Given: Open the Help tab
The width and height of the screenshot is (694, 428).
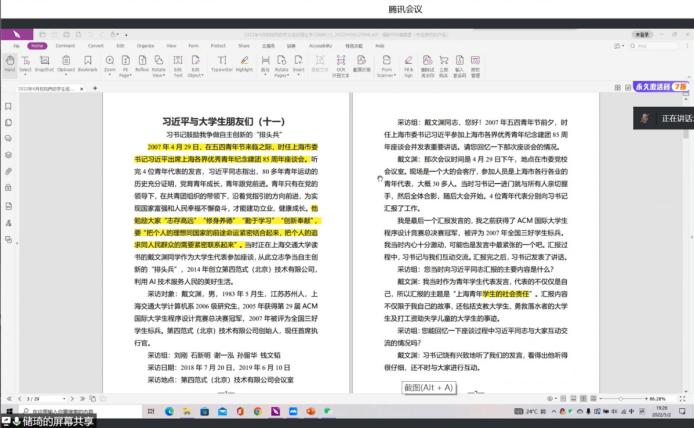Looking at the screenshot, I should (380, 46).
